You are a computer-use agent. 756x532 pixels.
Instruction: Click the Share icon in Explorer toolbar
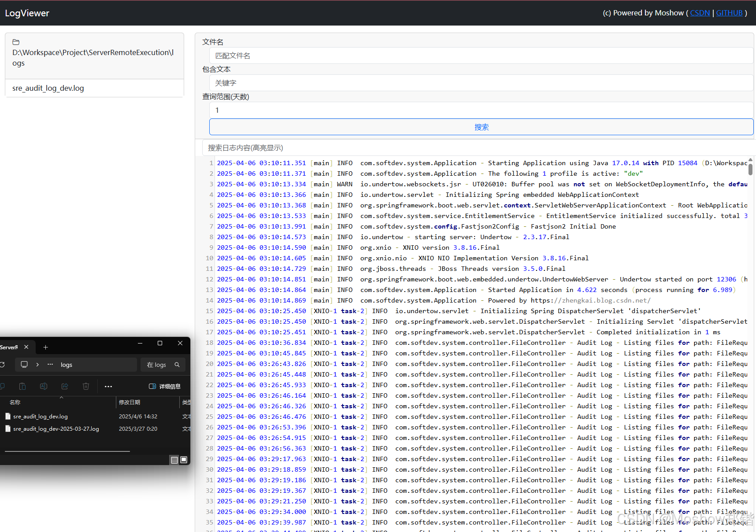[65, 386]
